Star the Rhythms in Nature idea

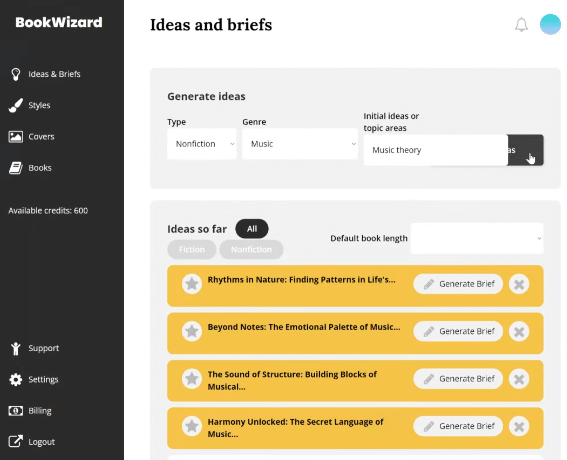click(x=192, y=284)
